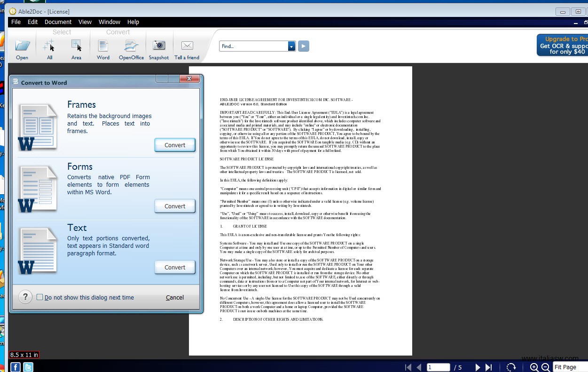Image resolution: width=588 pixels, height=372 pixels.
Task: Go to the first page
Action: (408, 367)
